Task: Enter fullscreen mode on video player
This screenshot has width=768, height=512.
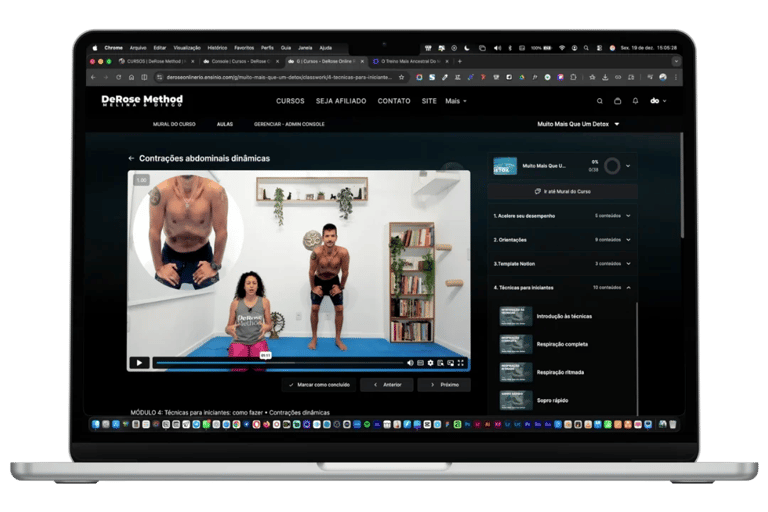Action: pyautogui.click(x=460, y=363)
